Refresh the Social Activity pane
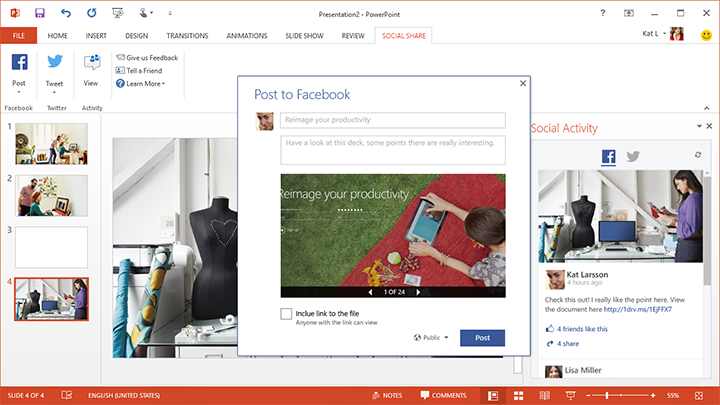 697,155
